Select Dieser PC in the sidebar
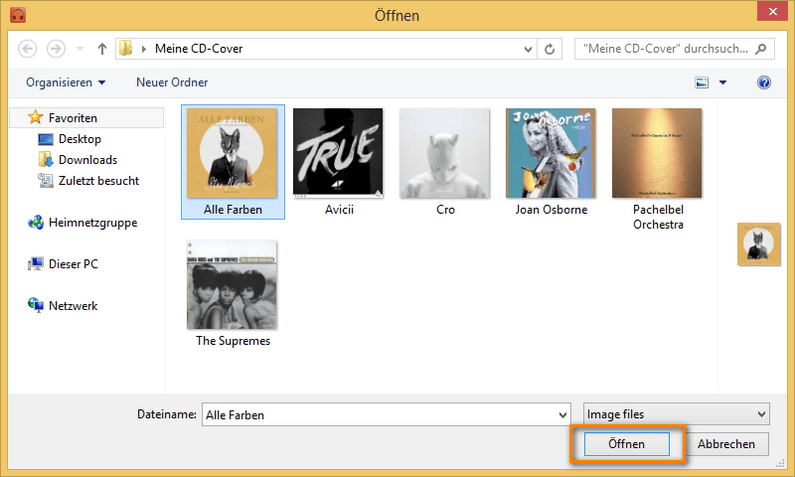Viewport: 795px width, 477px height. coord(73,264)
